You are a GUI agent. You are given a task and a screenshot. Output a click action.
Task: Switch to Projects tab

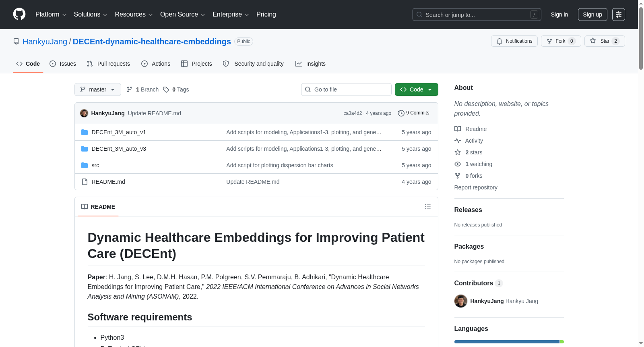196,64
